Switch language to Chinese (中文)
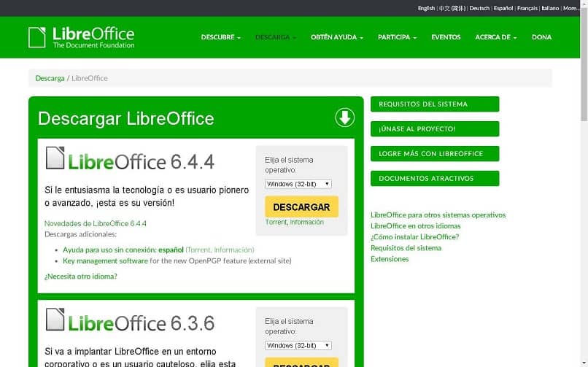Viewport: 588px width, 367px height. 452,8
